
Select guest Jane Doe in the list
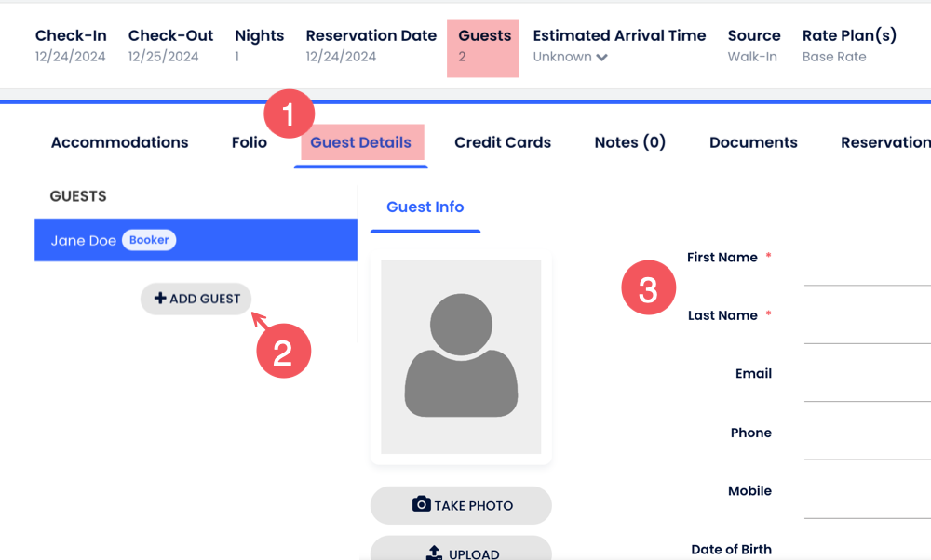(84, 240)
